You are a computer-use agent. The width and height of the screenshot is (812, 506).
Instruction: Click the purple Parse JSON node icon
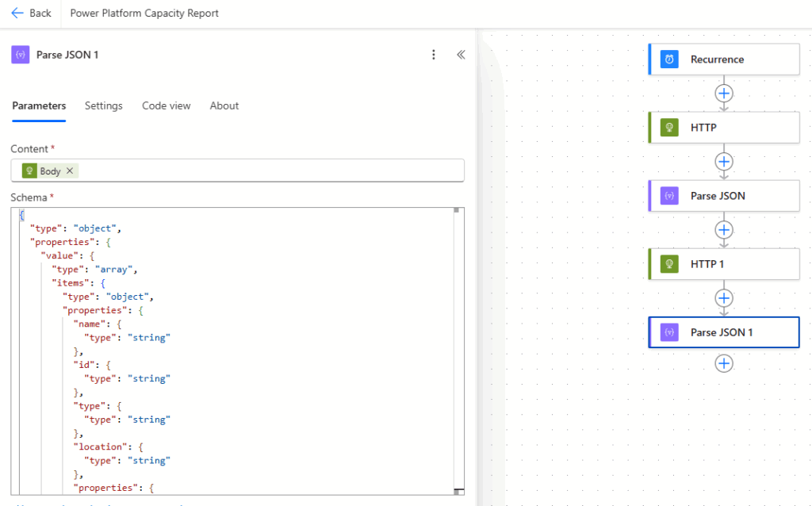pyautogui.click(x=670, y=196)
